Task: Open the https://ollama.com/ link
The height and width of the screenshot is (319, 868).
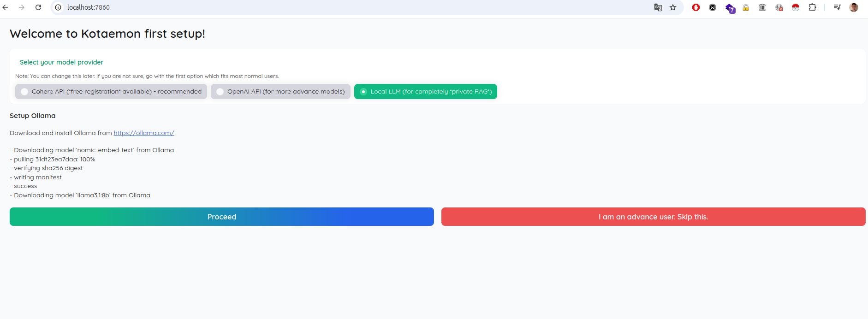Action: click(x=144, y=133)
